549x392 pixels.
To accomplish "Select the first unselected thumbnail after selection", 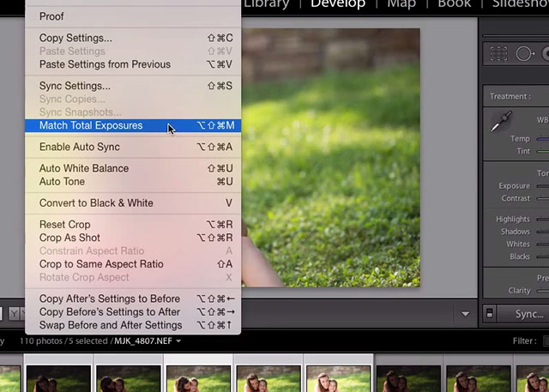I will point(408,378).
